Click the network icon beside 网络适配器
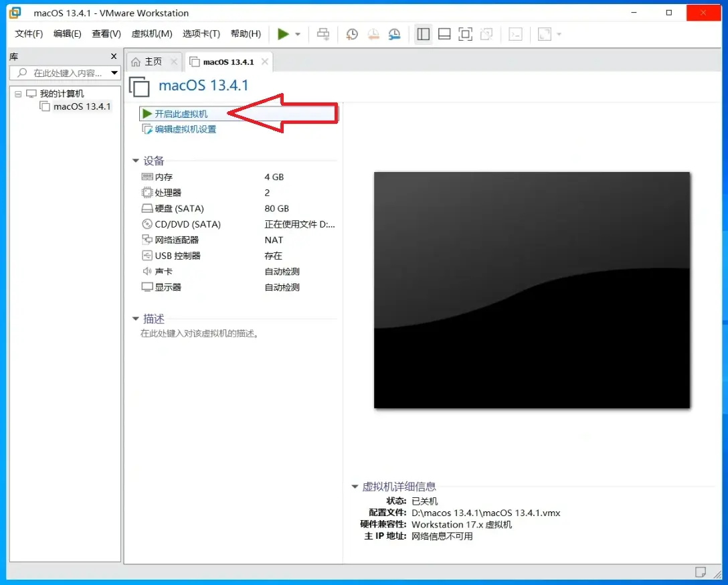728x585 pixels. pos(147,240)
